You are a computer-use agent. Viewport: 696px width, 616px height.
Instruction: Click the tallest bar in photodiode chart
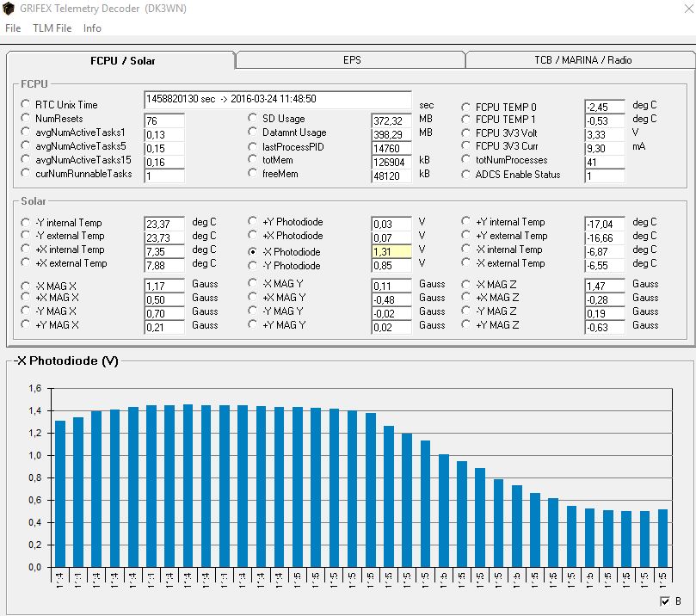point(188,485)
